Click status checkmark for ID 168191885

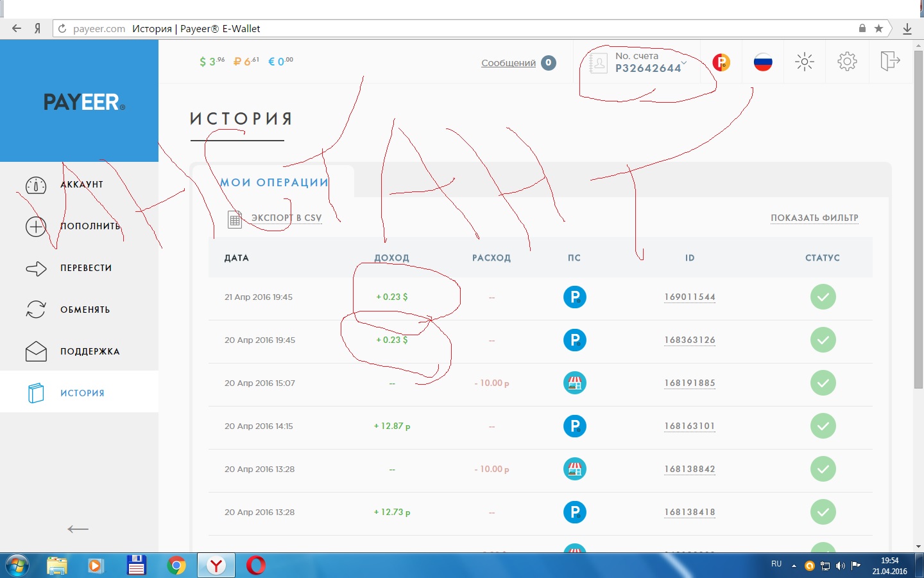(823, 383)
